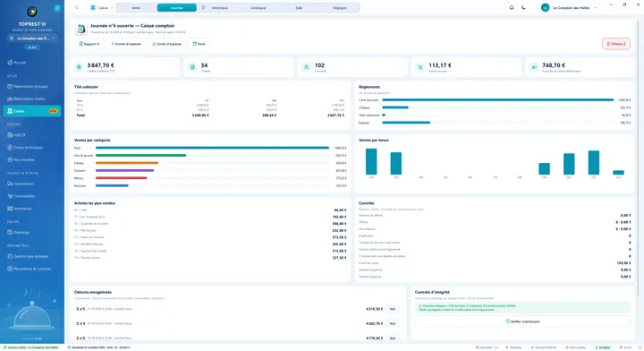Click the Vérifier maintenant button

tap(523, 321)
